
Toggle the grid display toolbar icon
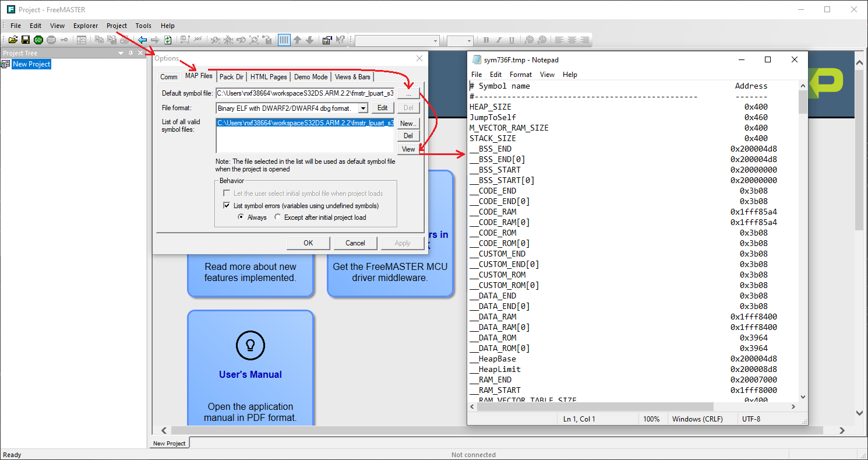click(x=284, y=40)
